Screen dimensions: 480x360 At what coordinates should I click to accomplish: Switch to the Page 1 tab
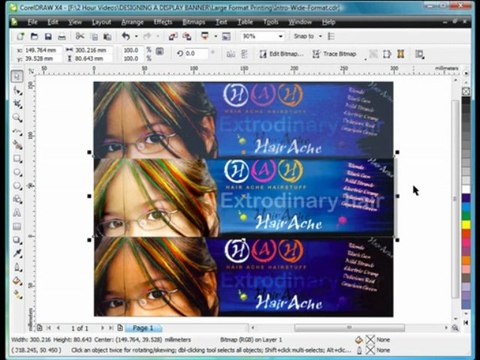pos(143,328)
